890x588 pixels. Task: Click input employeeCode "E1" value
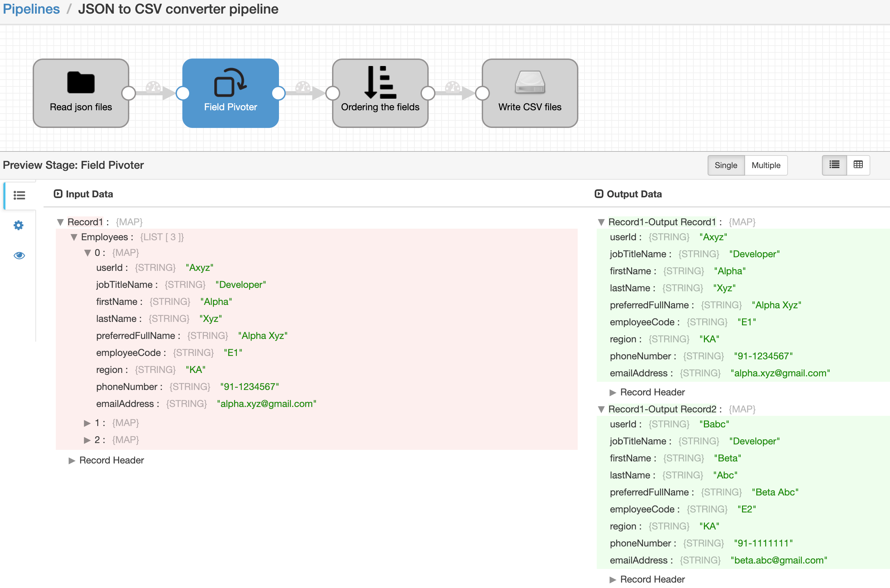[x=233, y=353]
